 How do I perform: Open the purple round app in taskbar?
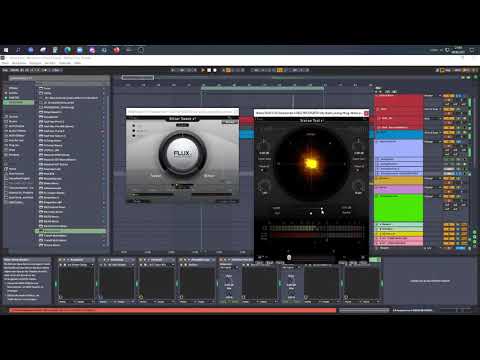coord(92,50)
